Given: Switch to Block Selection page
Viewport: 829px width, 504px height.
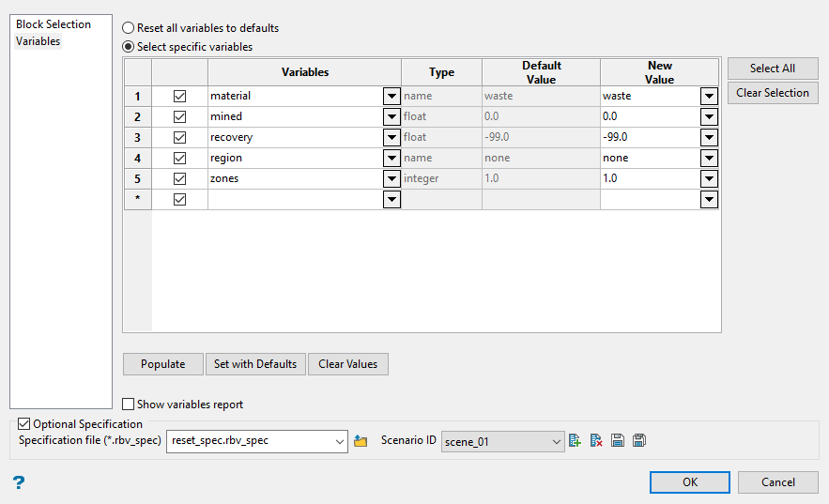Looking at the screenshot, I should pyautogui.click(x=54, y=24).
